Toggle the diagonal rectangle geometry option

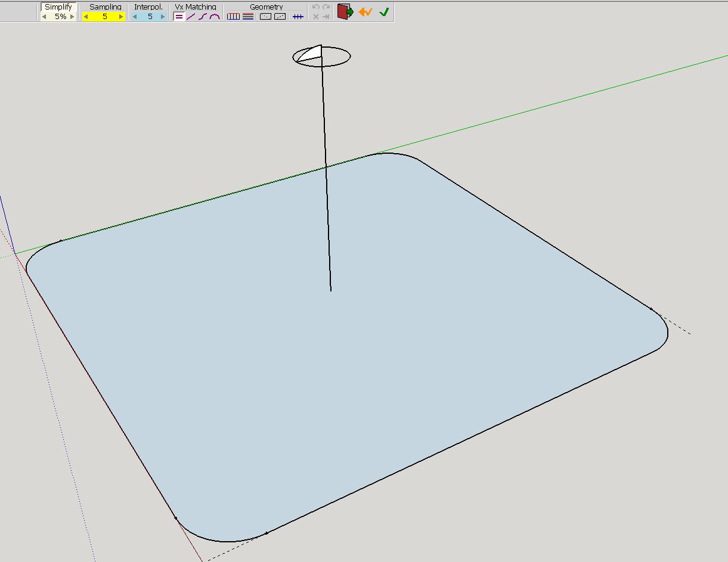(280, 17)
